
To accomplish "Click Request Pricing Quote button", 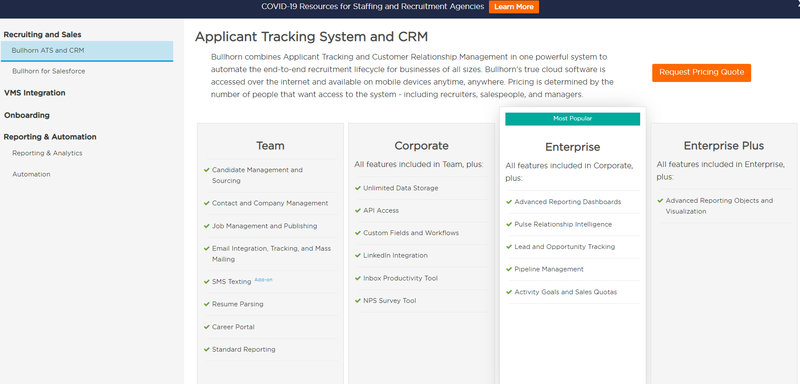I will click(701, 72).
